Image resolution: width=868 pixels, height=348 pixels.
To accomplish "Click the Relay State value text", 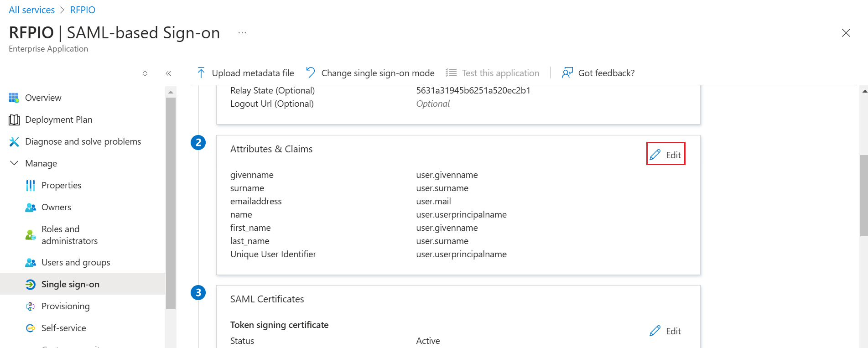I will tap(473, 90).
